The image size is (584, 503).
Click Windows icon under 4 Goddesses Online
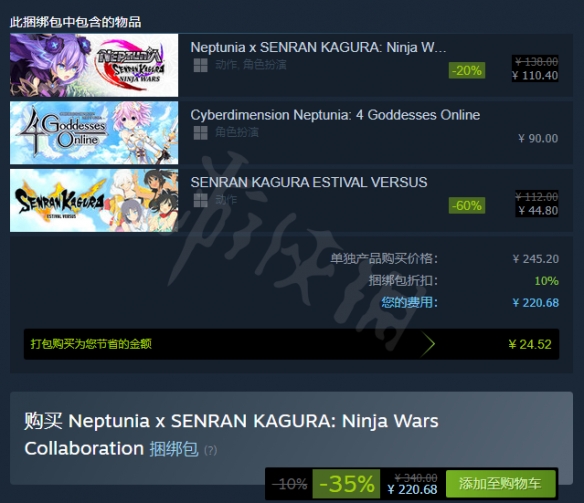201,133
